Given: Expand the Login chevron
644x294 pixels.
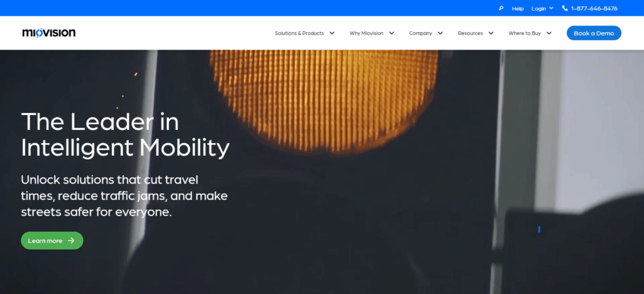Looking at the screenshot, I should [551, 8].
